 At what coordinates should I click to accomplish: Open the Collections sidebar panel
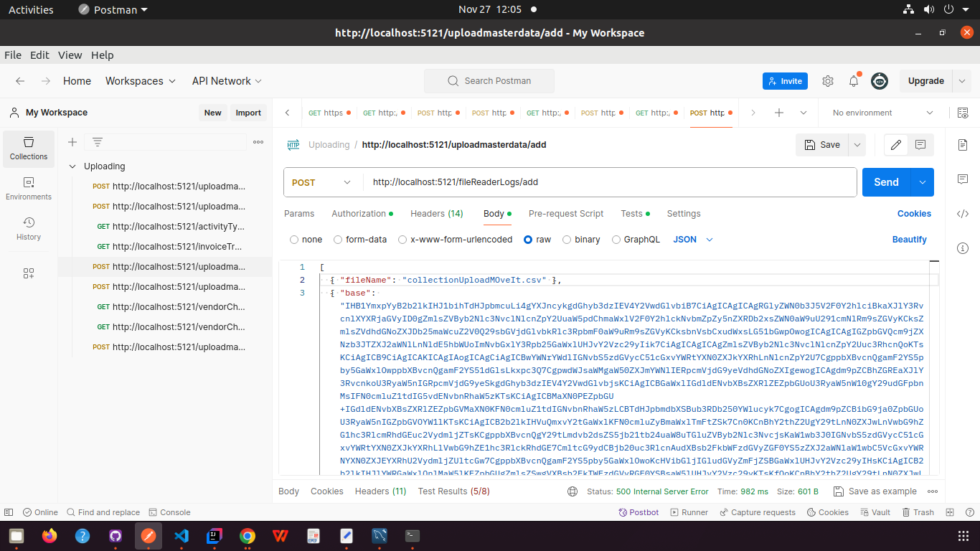tap(29, 149)
